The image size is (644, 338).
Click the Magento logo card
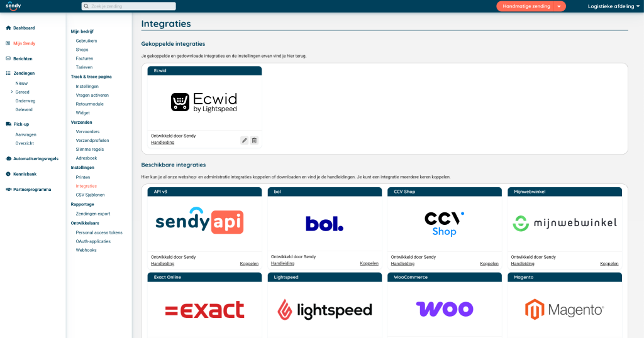(564, 309)
